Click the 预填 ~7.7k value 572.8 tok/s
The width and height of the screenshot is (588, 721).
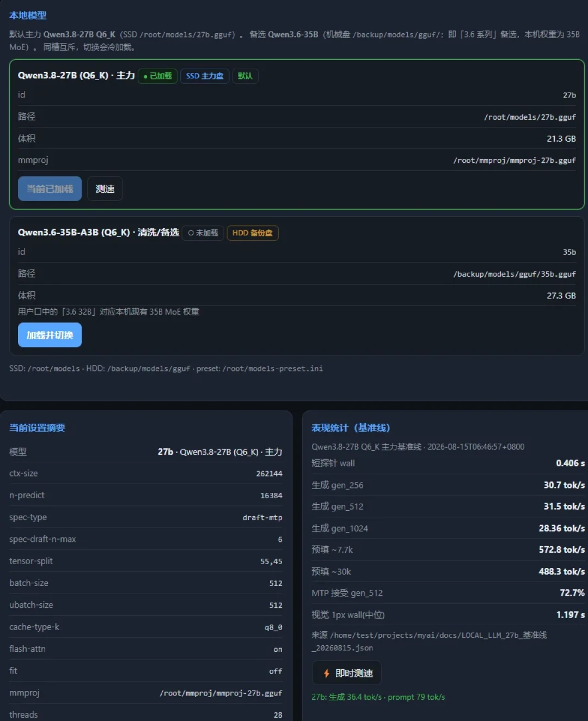pos(562,549)
